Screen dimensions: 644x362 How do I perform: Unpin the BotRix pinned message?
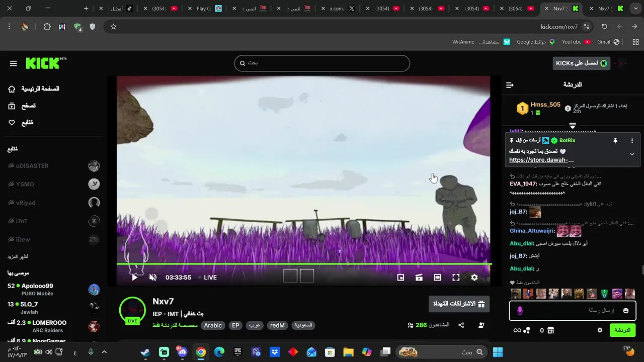tap(615, 141)
